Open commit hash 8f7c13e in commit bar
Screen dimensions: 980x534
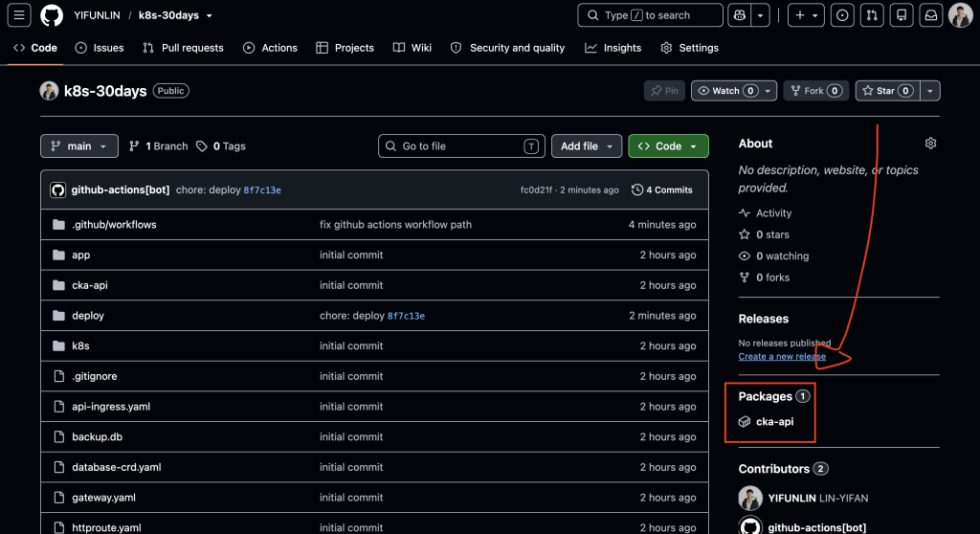point(262,190)
